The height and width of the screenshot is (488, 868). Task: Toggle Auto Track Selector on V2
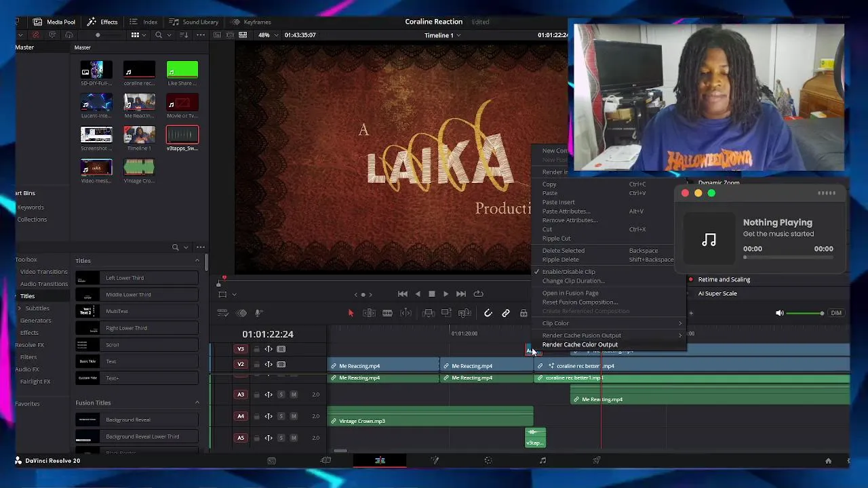pos(269,365)
